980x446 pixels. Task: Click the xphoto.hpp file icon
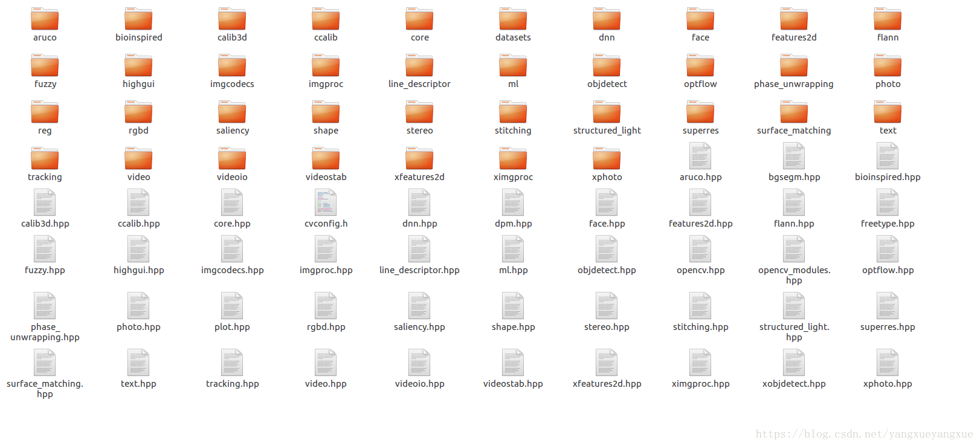(888, 363)
